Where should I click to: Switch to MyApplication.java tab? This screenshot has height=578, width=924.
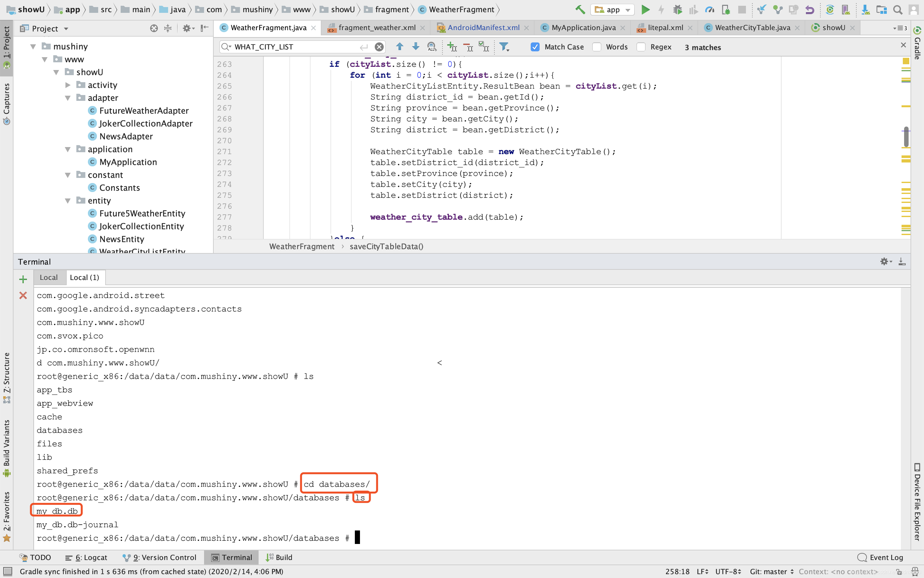click(x=583, y=28)
